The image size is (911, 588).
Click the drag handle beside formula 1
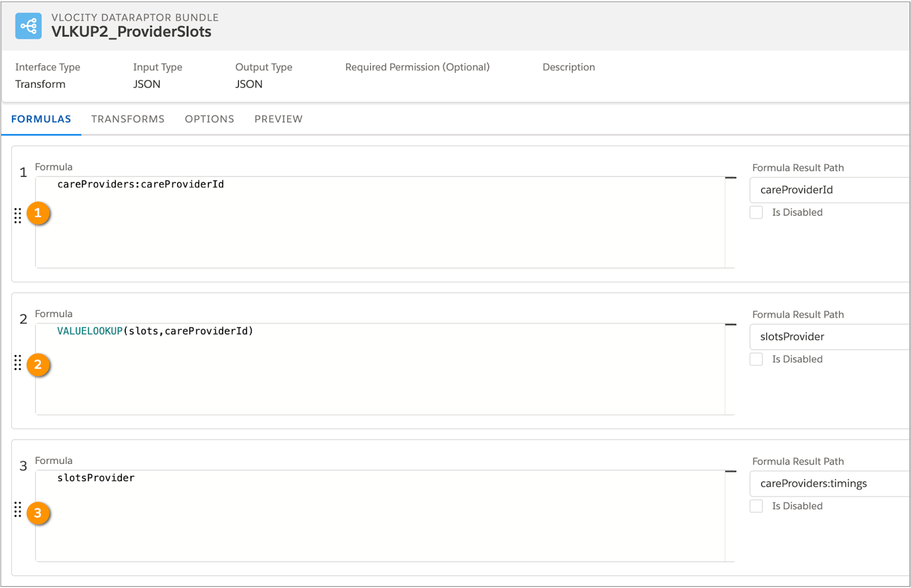pyautogui.click(x=18, y=216)
